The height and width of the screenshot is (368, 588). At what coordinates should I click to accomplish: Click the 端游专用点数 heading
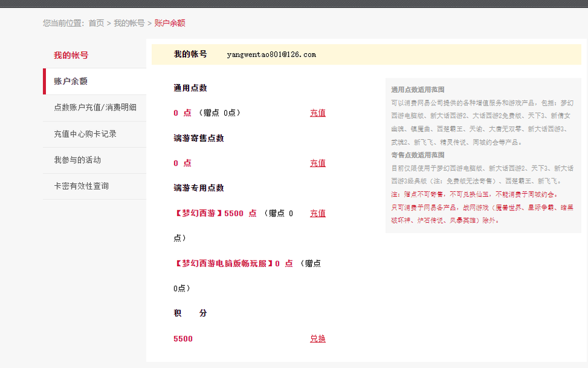198,188
